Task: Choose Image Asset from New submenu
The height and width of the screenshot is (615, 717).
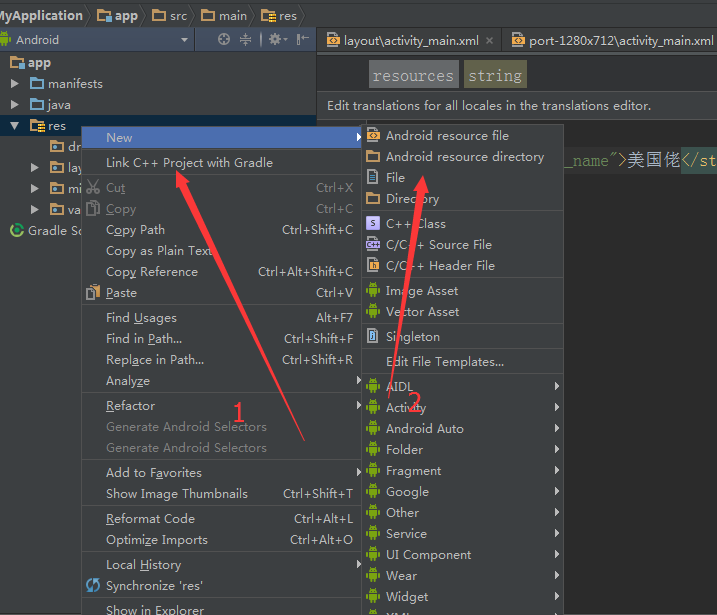Action: point(422,290)
